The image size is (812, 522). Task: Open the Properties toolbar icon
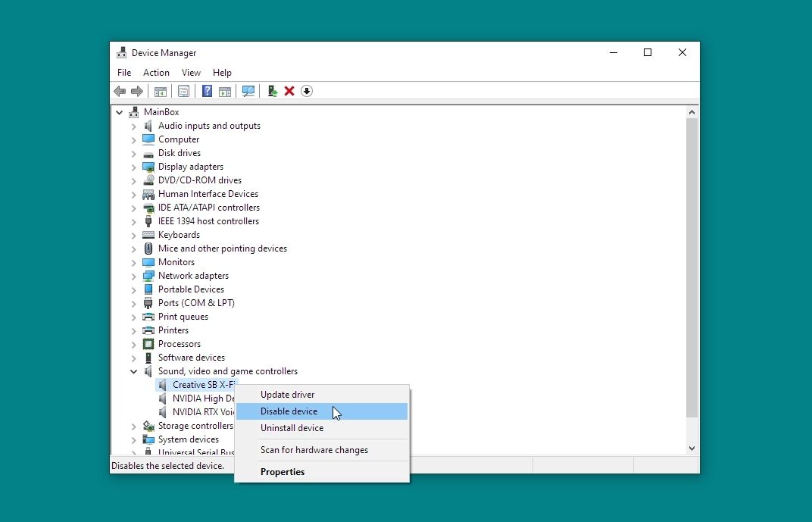coord(183,91)
